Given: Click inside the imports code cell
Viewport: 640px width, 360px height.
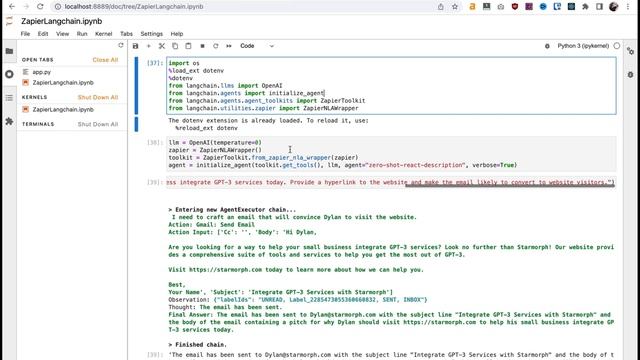Looking at the screenshot, I should 391,86.
